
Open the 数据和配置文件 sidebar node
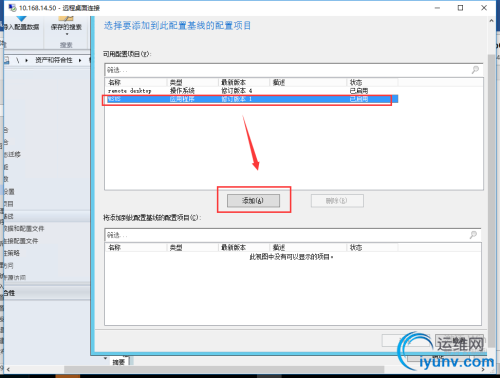click(x=24, y=229)
